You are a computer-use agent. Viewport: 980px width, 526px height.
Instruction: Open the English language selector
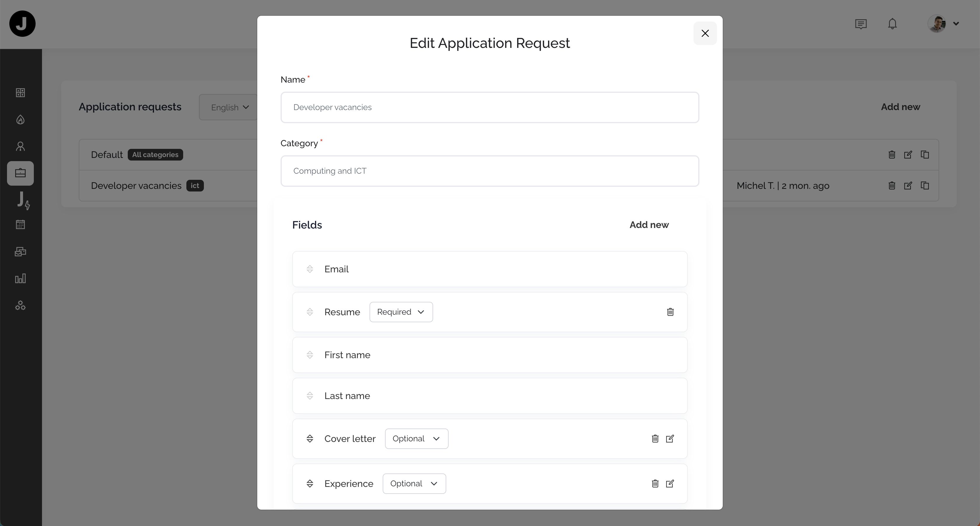coord(230,107)
